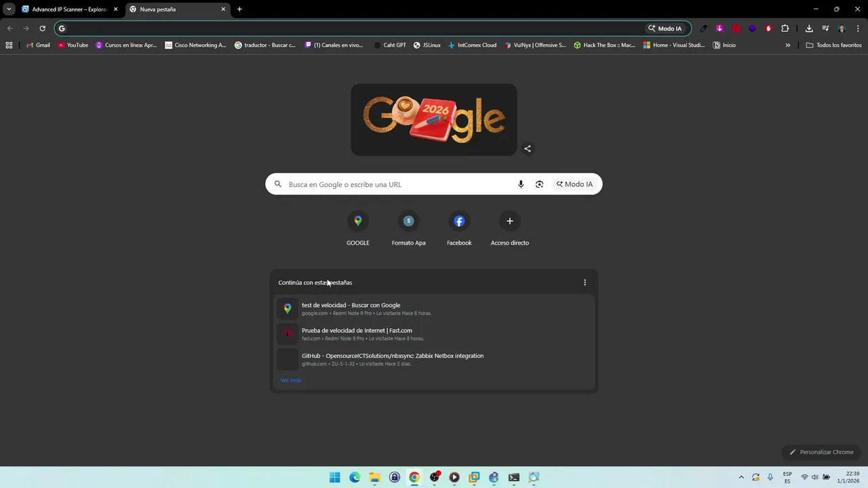Open the Windows Start menu
Image resolution: width=868 pixels, height=488 pixels.
335,477
